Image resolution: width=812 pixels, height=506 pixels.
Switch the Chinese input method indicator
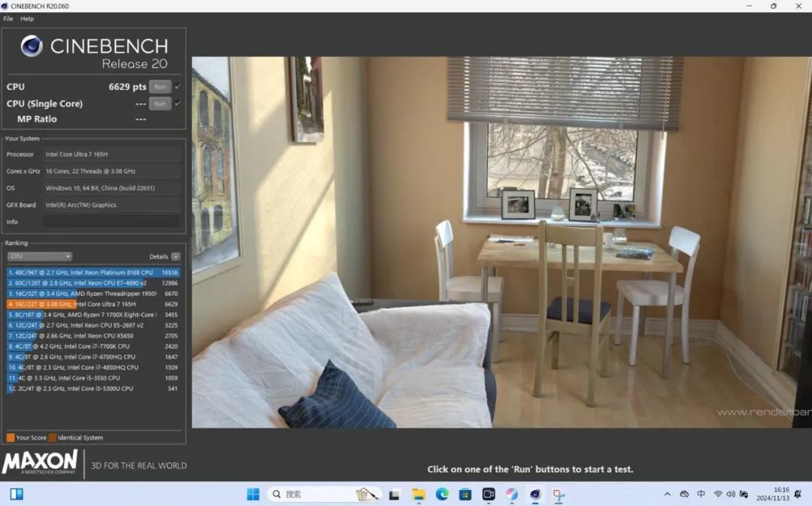[x=701, y=495]
